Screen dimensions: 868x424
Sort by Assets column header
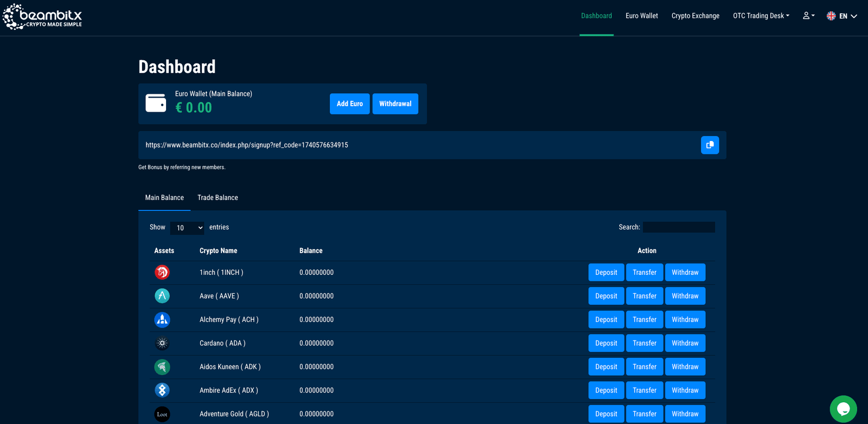click(164, 250)
